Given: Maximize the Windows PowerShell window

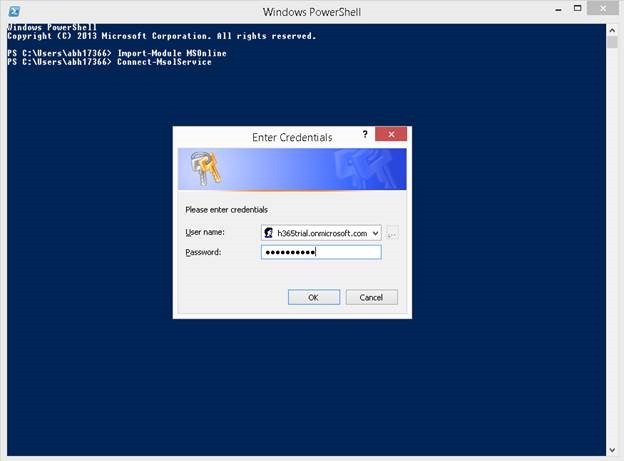Looking at the screenshot, I should pyautogui.click(x=578, y=9).
